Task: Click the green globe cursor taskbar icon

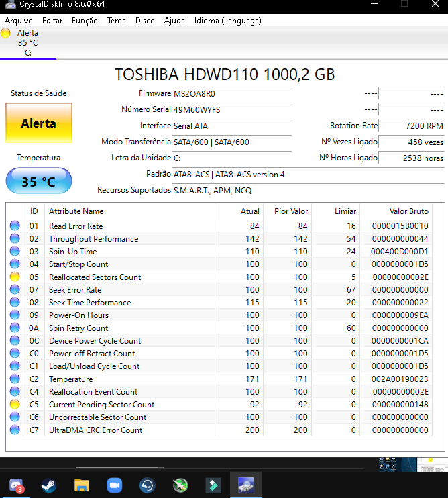Action: (x=180, y=485)
